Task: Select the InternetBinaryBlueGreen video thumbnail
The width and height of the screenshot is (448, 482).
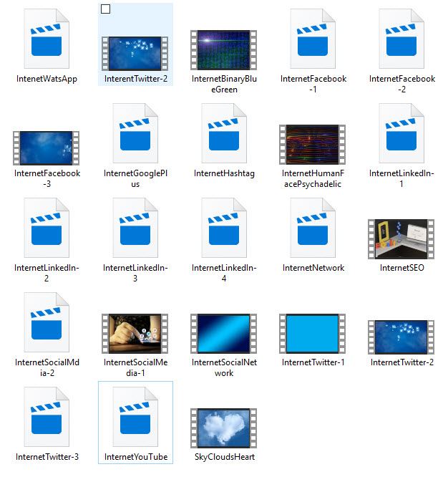Action: click(x=224, y=49)
